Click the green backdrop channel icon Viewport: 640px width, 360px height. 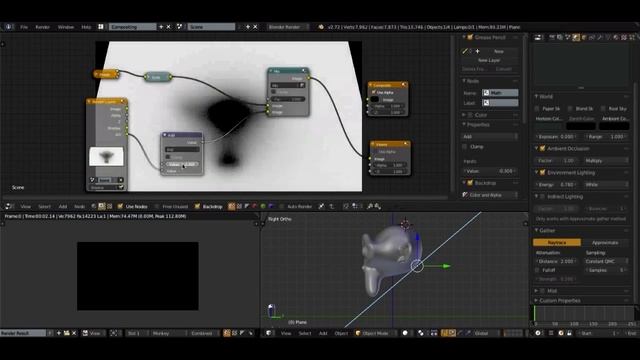[x=263, y=207]
